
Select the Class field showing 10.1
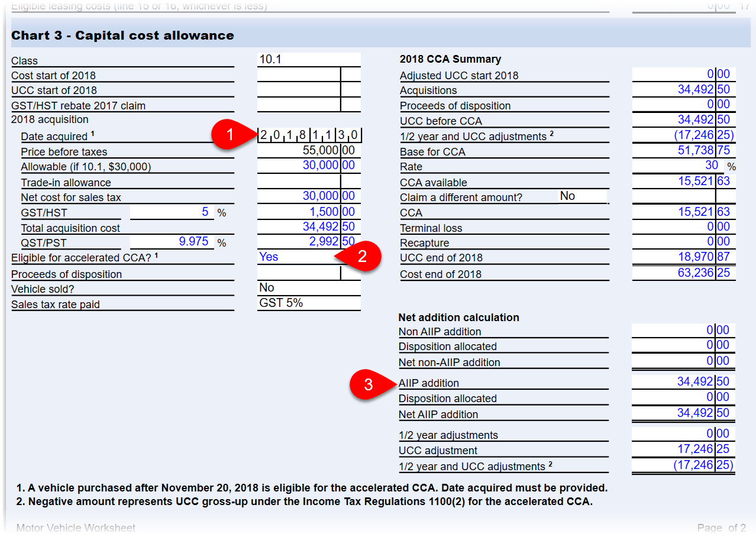pos(309,60)
